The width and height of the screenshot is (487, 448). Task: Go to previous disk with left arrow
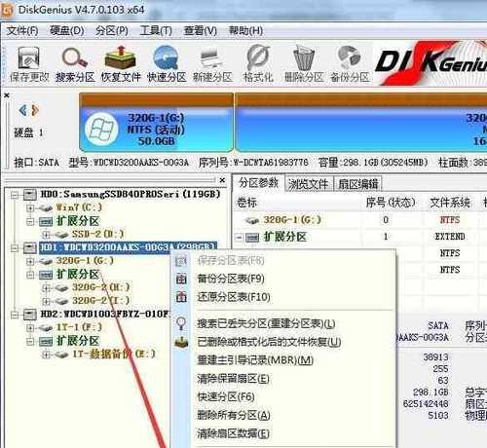coord(22,111)
